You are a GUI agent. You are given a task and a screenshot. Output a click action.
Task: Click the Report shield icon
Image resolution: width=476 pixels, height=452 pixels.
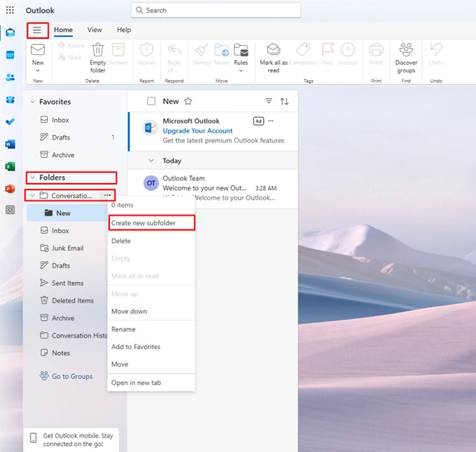click(x=146, y=50)
